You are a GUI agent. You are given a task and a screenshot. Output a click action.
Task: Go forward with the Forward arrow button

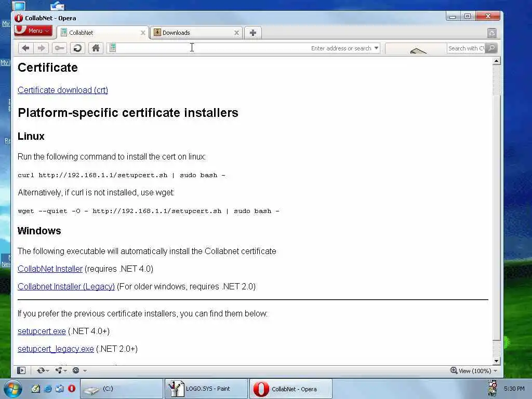[41, 48]
